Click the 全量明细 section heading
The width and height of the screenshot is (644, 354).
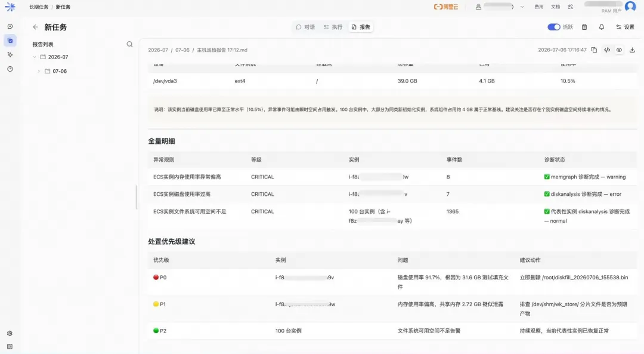coord(162,141)
